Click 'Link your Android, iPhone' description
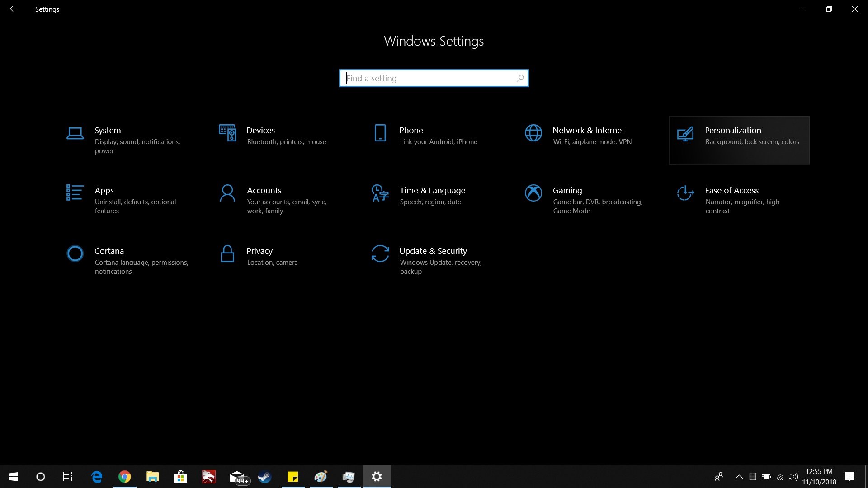868x488 pixels. (x=439, y=142)
